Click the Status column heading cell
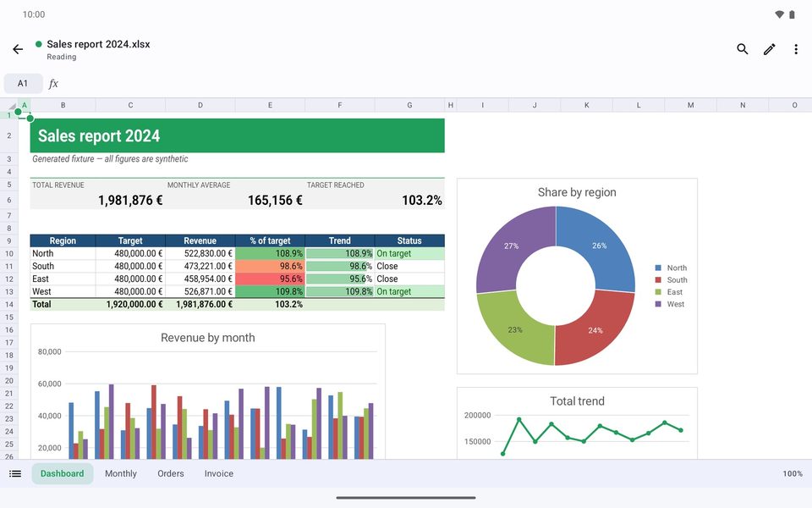This screenshot has width=812, height=508. click(409, 240)
